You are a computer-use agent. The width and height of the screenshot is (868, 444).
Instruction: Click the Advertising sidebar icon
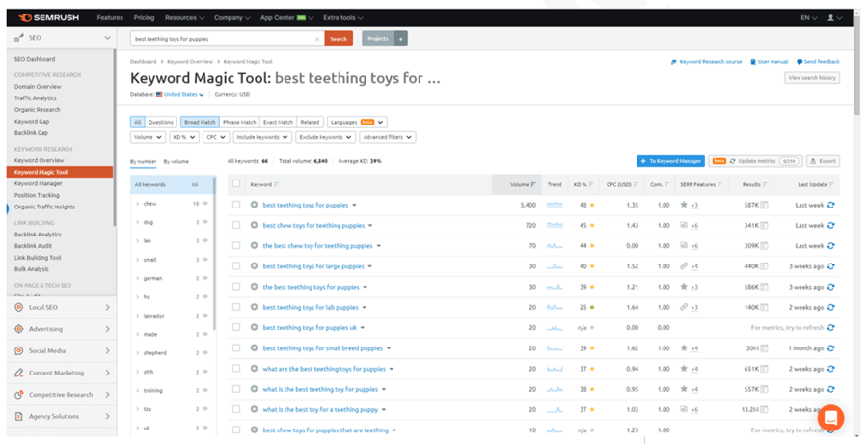19,329
